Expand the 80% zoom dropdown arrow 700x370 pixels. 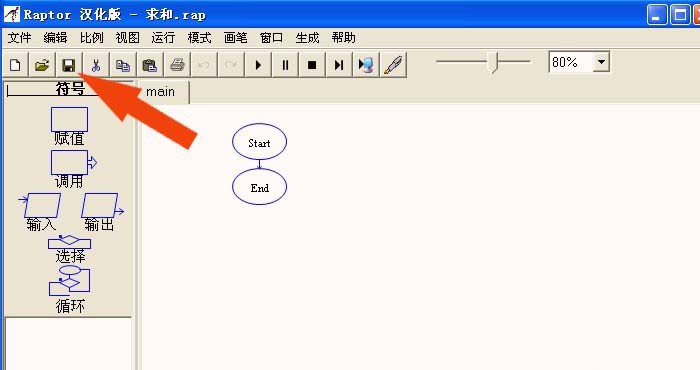point(601,62)
